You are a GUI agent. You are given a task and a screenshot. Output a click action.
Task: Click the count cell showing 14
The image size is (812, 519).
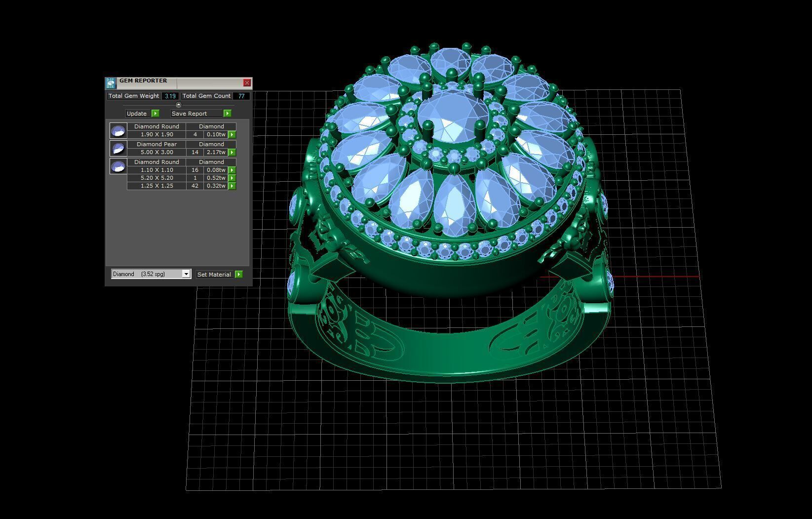pyautogui.click(x=195, y=152)
